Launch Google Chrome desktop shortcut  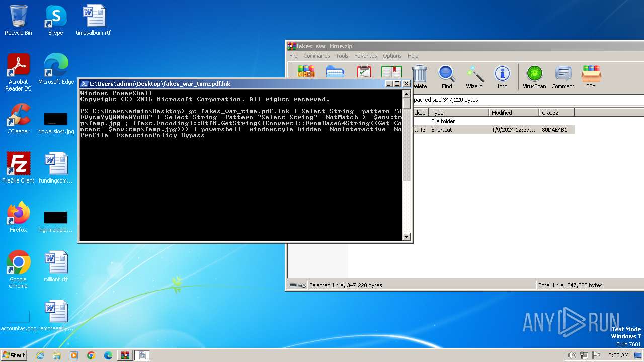[18, 269]
